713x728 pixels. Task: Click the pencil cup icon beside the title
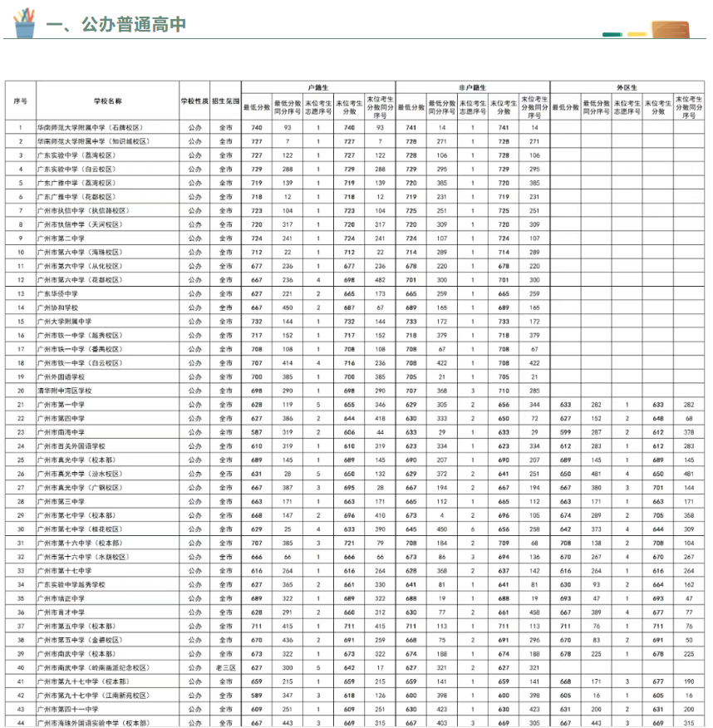[23, 22]
